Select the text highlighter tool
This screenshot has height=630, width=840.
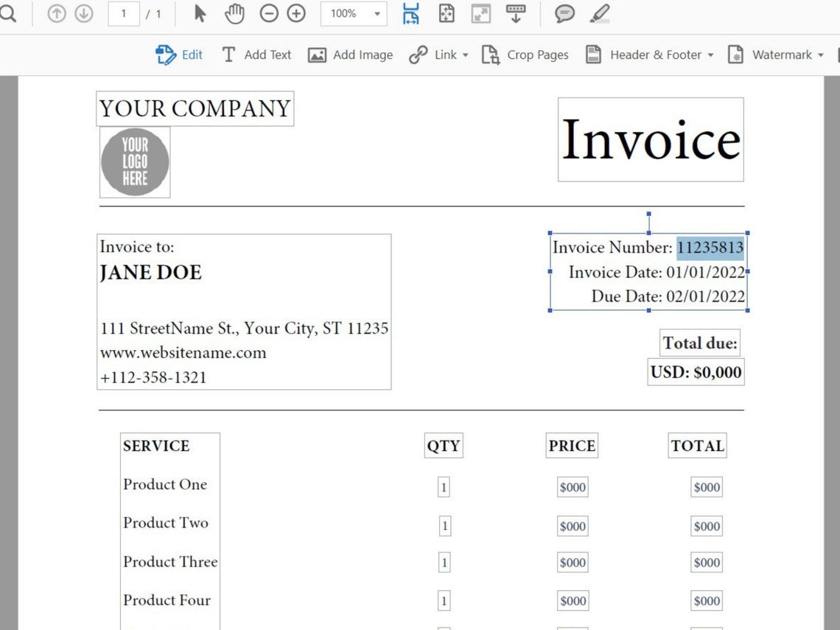click(x=599, y=13)
